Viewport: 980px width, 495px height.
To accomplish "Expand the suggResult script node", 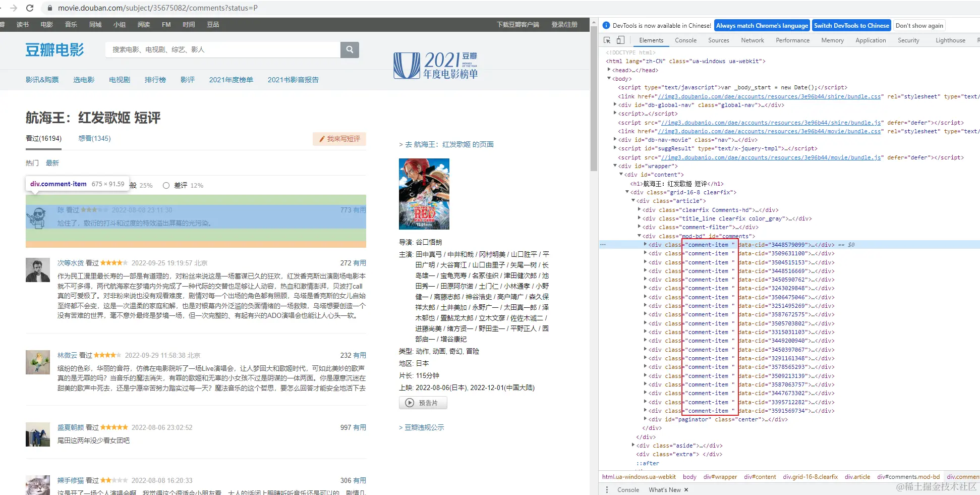I will point(615,148).
